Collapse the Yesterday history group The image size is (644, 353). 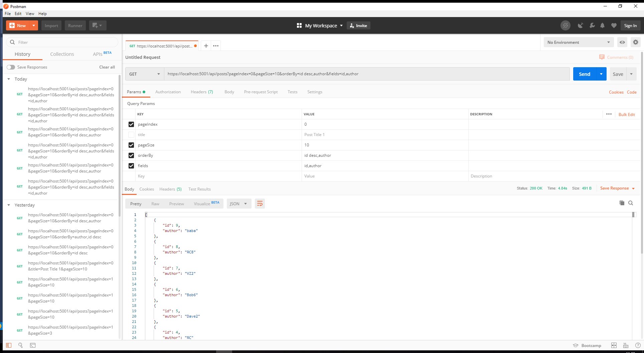(9, 205)
